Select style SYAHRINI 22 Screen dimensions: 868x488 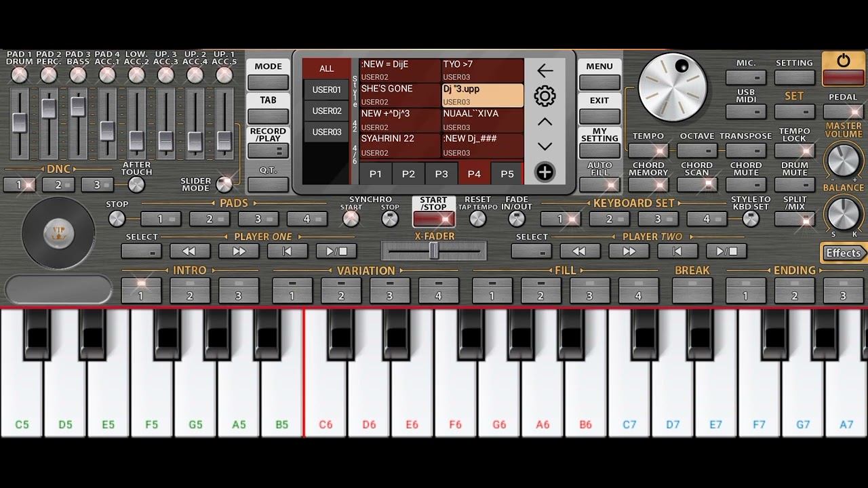[x=400, y=145]
